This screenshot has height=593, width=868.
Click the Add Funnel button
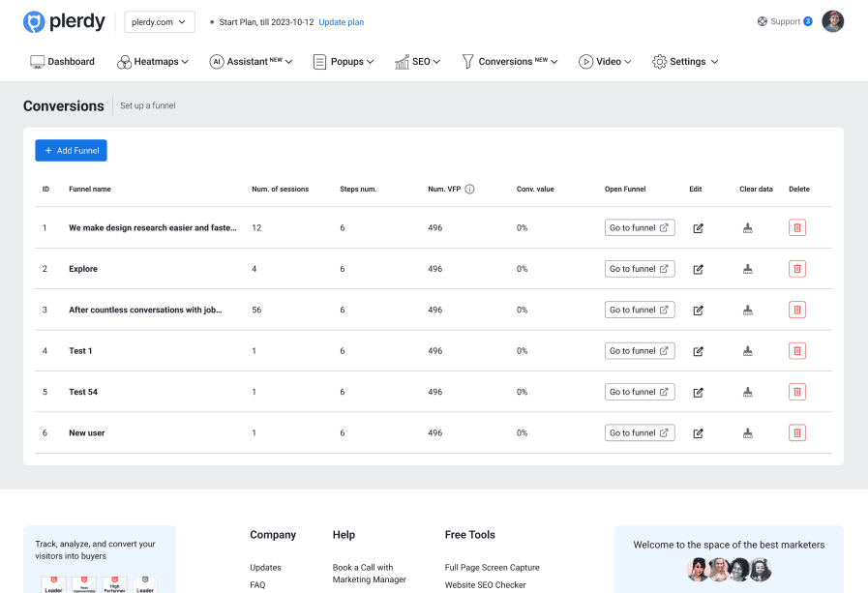point(71,150)
